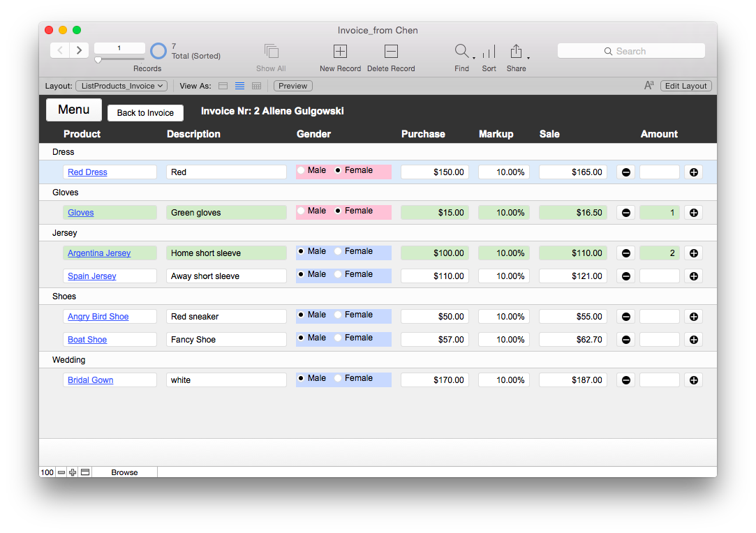Create a New Record
The width and height of the screenshot is (756, 533).
340,51
